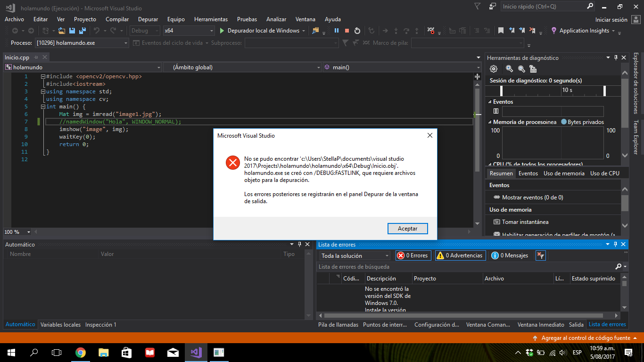Click Iniciar sesión link
Screen dimensions: 644x362
611,20
